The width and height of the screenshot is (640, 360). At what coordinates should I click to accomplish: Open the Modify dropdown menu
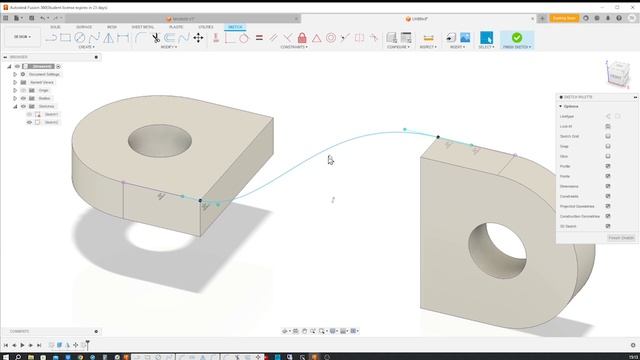169,47
